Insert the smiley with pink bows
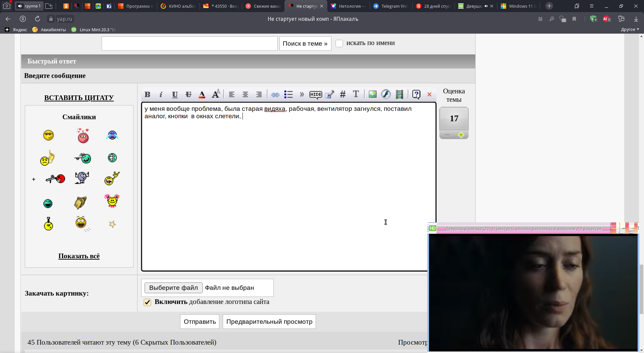Screen dimensions: 644x353 click(x=112, y=201)
